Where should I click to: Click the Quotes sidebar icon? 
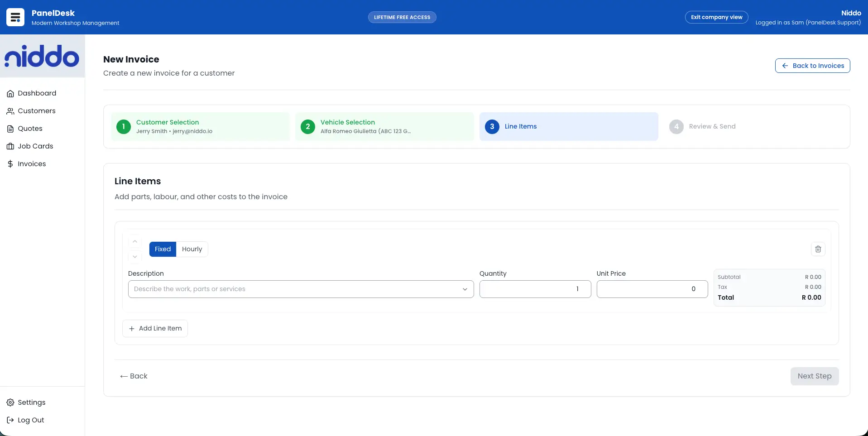coord(10,129)
